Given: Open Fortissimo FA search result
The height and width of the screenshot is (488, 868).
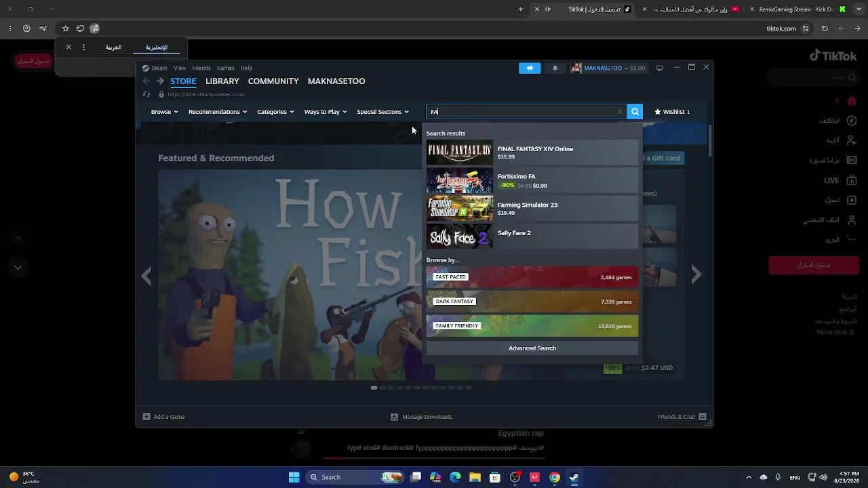Looking at the screenshot, I should (x=532, y=181).
